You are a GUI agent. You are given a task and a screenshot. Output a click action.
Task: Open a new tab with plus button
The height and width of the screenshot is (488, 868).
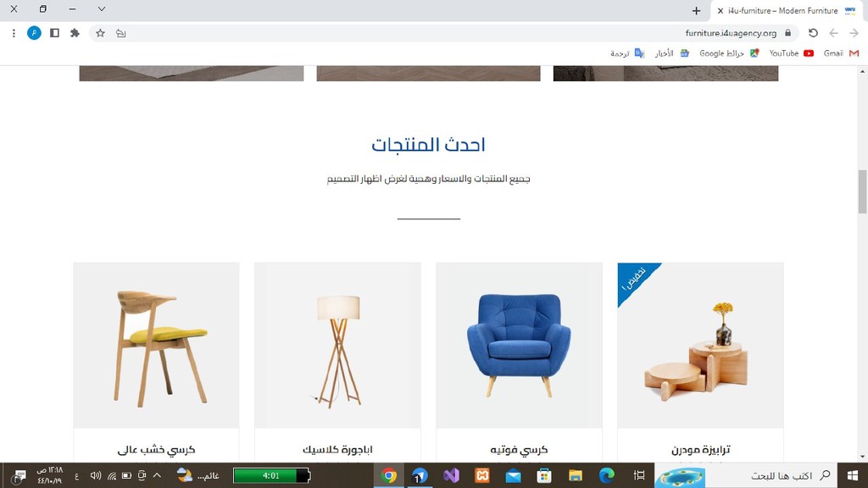[x=697, y=10]
